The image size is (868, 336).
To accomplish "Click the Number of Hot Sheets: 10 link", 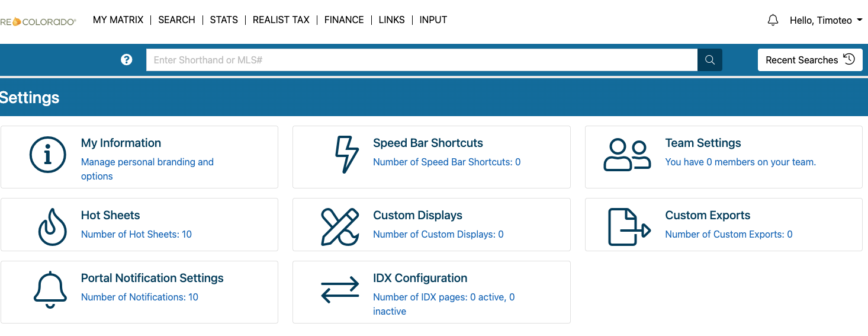I will (136, 234).
